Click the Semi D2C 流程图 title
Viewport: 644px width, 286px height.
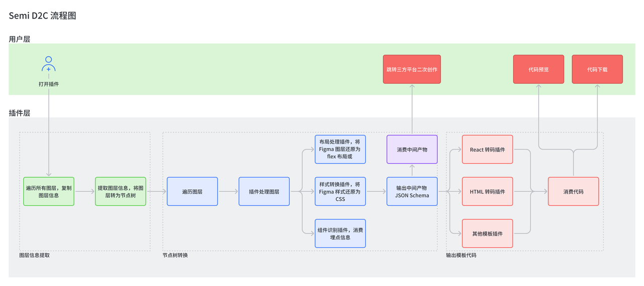click(43, 16)
